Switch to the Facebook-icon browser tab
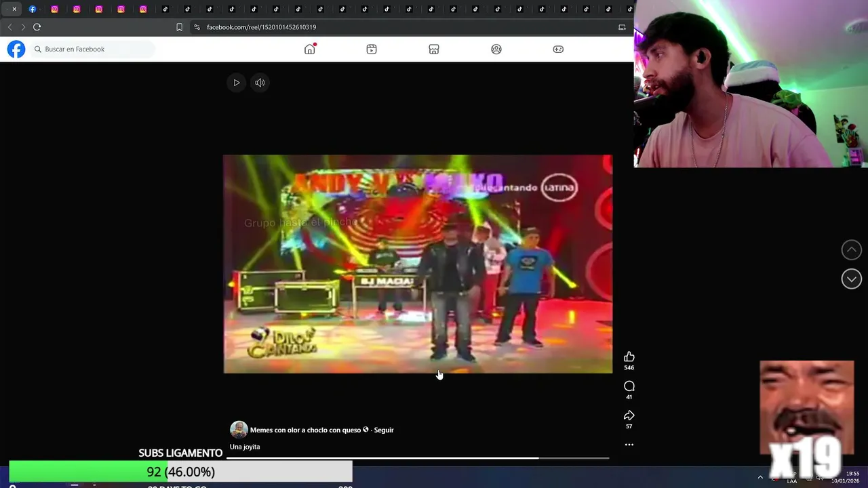Image resolution: width=868 pixels, height=488 pixels. point(32,9)
